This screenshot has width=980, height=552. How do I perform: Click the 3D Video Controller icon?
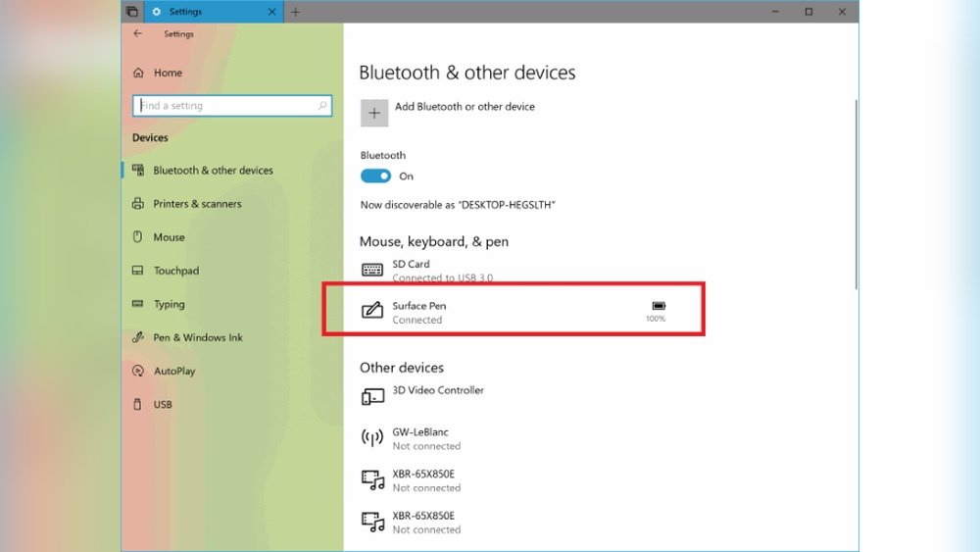(372, 396)
